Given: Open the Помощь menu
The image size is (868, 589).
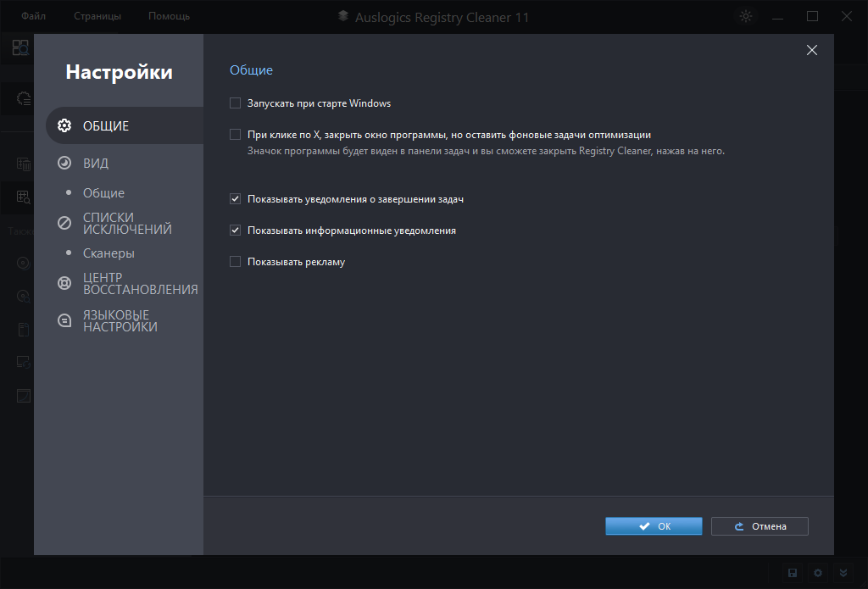Looking at the screenshot, I should coord(169,16).
